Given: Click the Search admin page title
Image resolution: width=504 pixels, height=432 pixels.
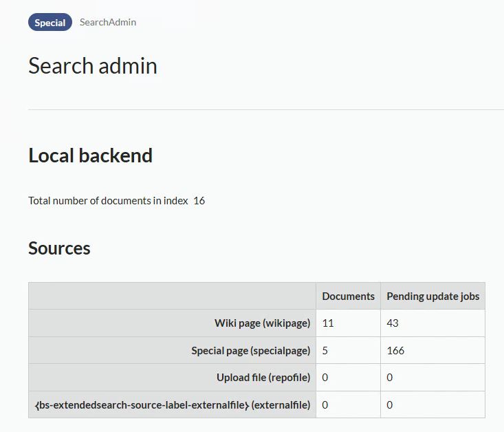Looking at the screenshot, I should (x=93, y=66).
